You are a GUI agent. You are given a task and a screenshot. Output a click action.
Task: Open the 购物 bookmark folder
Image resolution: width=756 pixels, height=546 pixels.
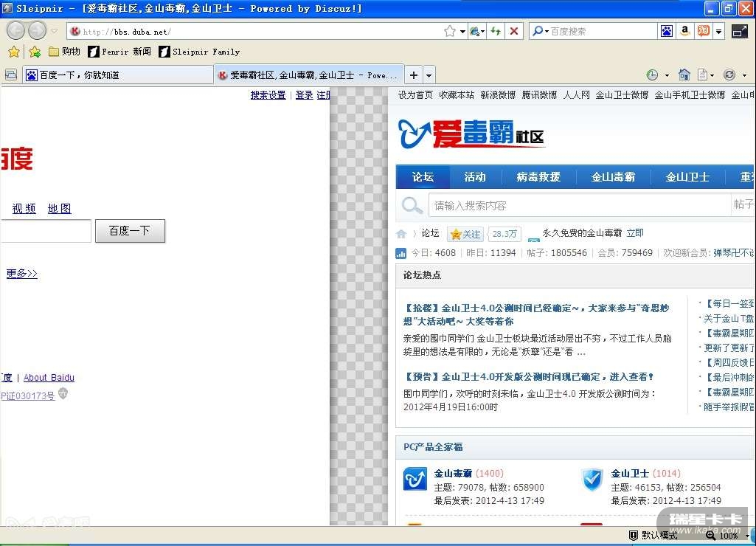click(x=65, y=52)
